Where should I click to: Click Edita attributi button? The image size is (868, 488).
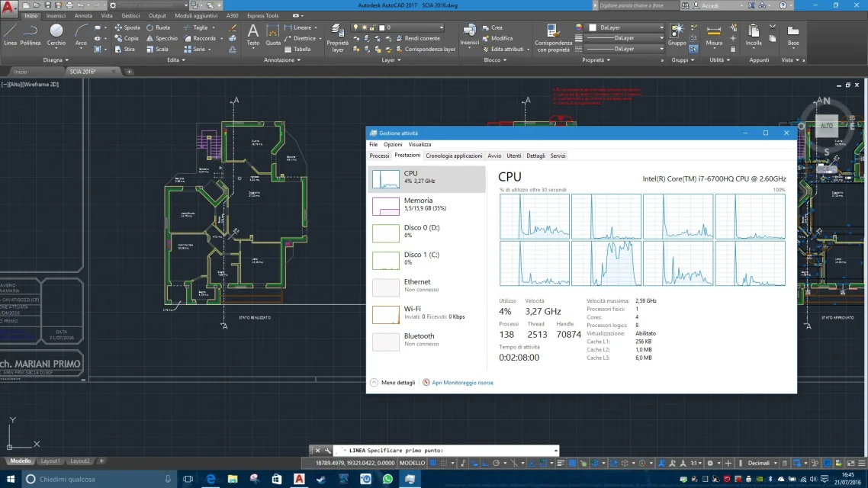502,50
